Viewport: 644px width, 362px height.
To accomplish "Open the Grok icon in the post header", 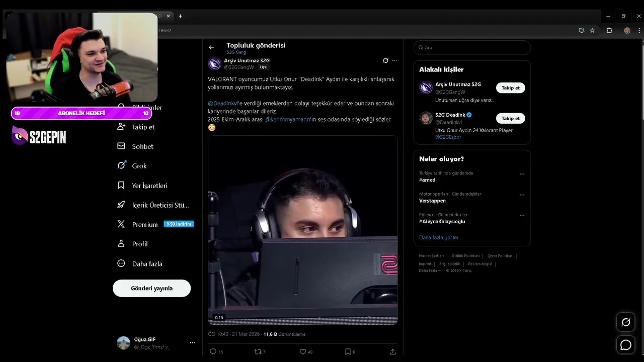I will click(385, 60).
